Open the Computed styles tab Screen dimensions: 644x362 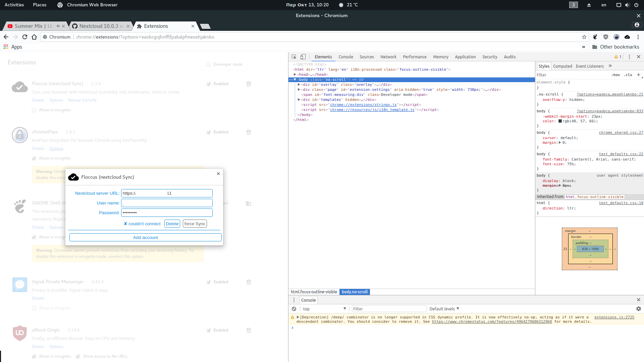[562, 66]
